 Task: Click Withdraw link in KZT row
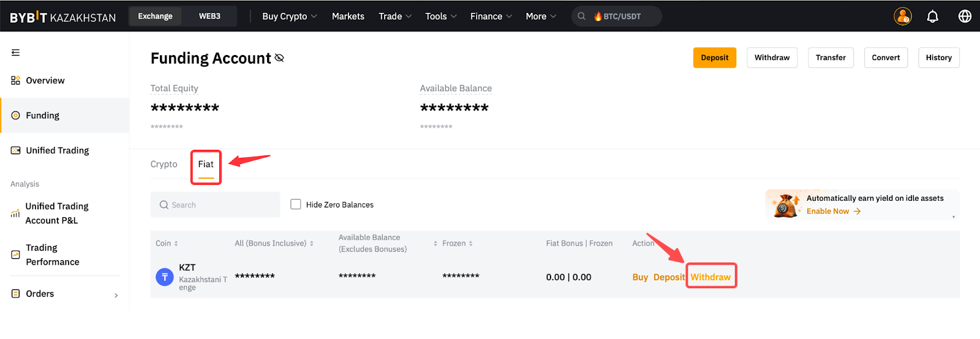pos(710,277)
